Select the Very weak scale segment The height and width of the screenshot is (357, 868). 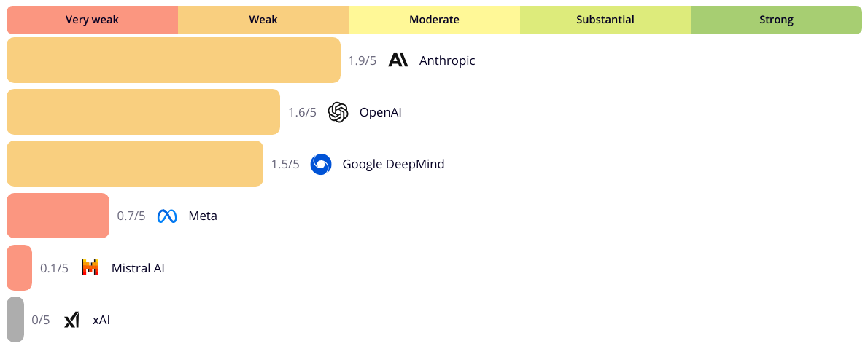coord(92,20)
